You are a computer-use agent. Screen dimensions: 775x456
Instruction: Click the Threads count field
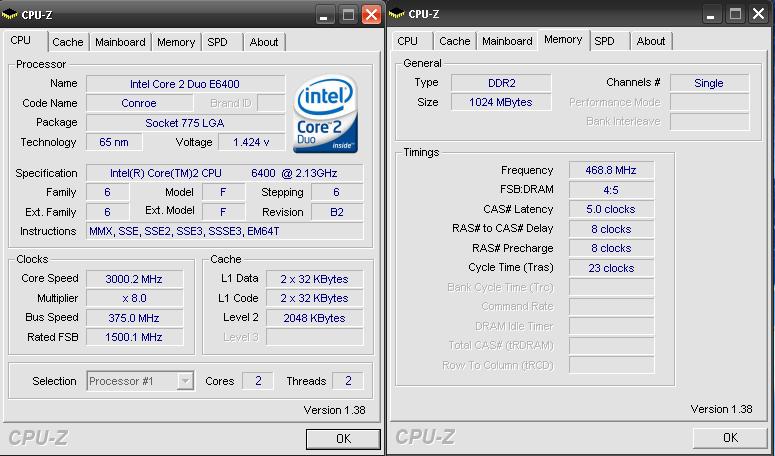tap(348, 381)
